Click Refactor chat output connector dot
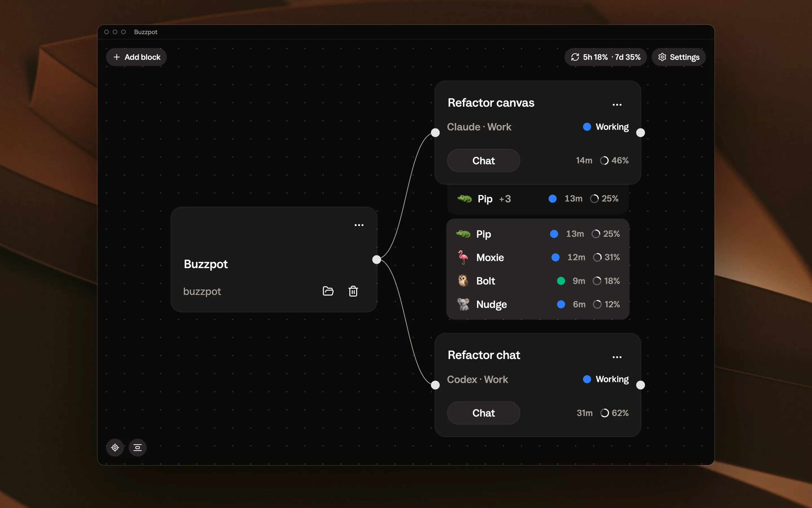This screenshot has height=508, width=812. click(x=641, y=385)
